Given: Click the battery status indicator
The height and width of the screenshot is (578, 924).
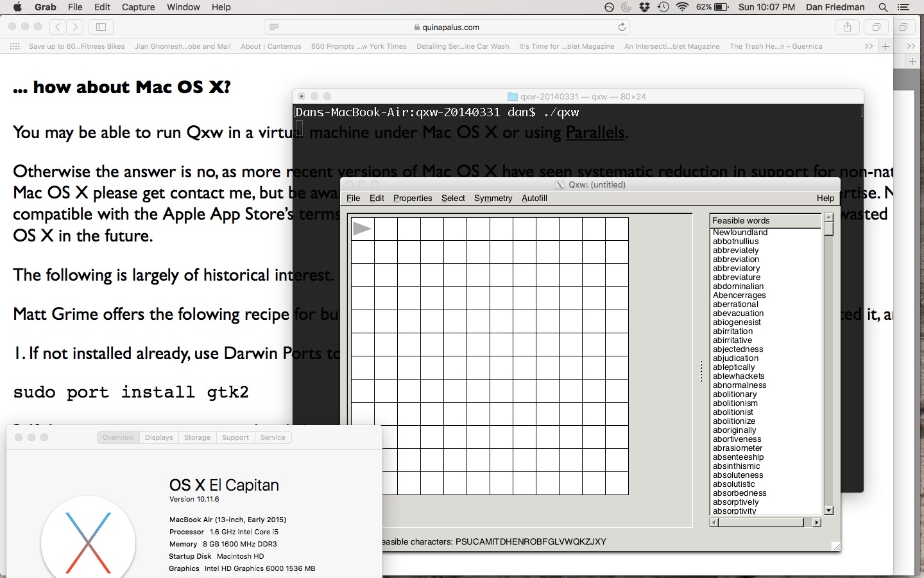Looking at the screenshot, I should pyautogui.click(x=713, y=7).
